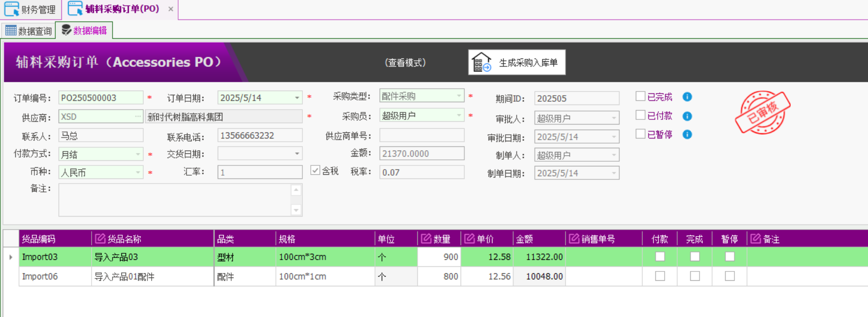Click the 金额 column header

[x=540, y=239]
